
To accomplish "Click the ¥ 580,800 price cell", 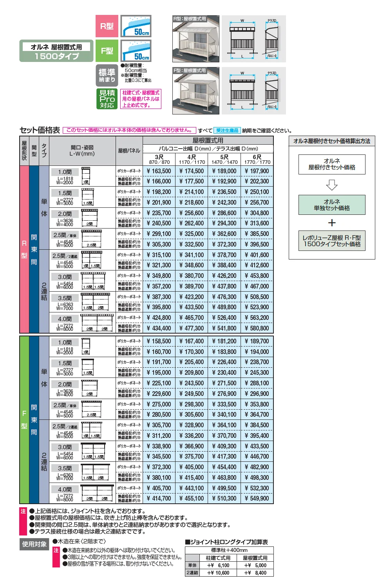I will [x=257, y=328].
